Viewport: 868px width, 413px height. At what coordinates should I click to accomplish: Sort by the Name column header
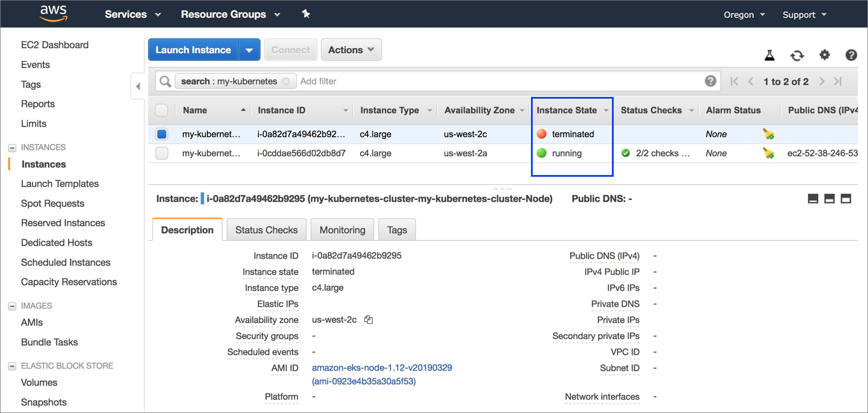[195, 110]
